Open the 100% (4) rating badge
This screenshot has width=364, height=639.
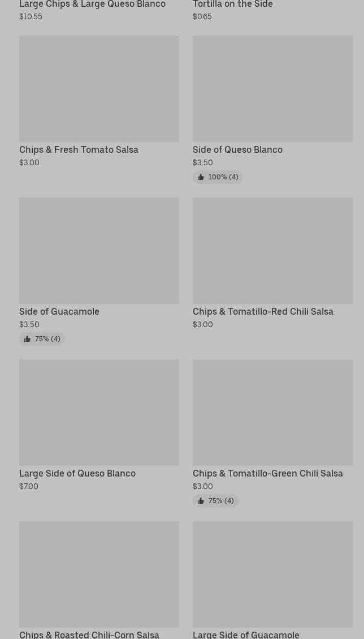click(x=218, y=177)
